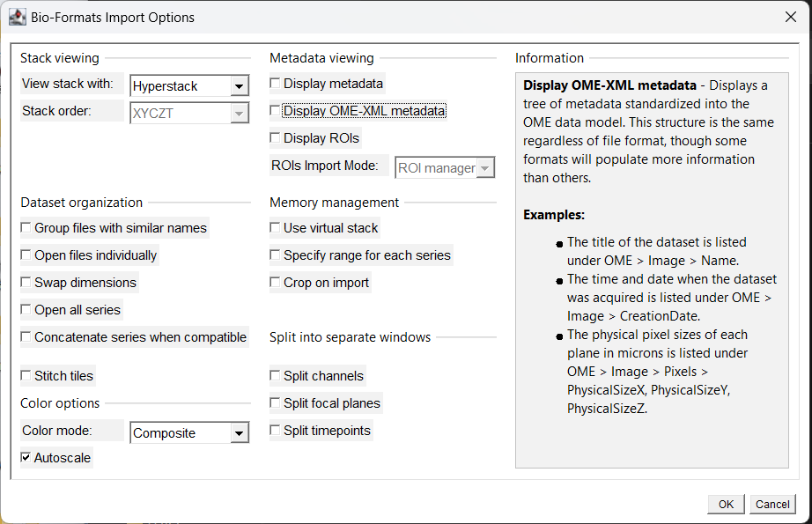
Task: Enable the Split channels option
Action: 275,375
